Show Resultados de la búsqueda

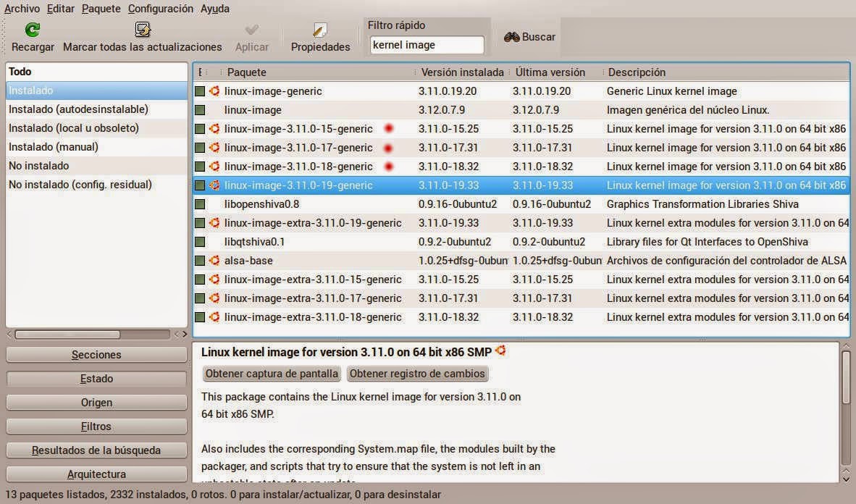coord(96,450)
